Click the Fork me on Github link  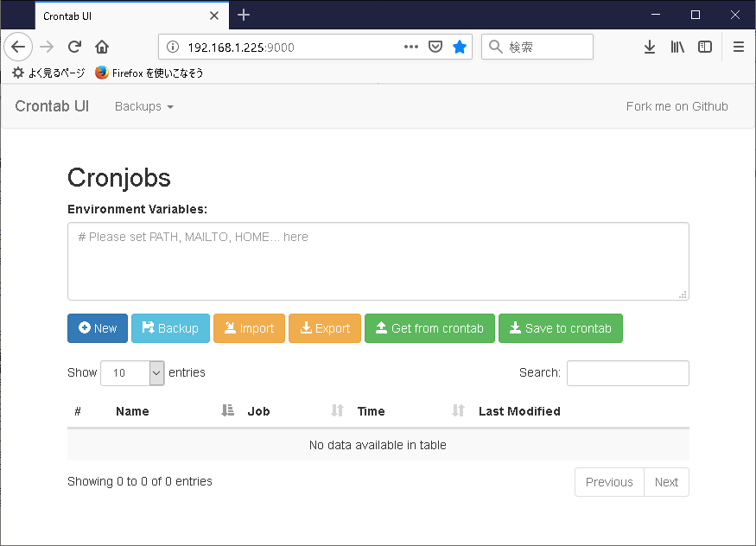pyautogui.click(x=676, y=106)
